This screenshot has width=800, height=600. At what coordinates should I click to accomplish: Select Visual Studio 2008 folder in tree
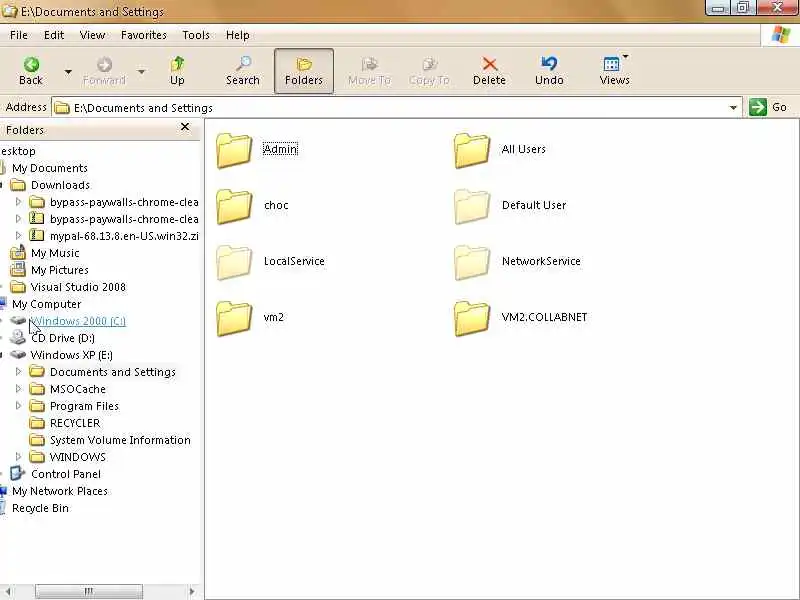point(78,287)
